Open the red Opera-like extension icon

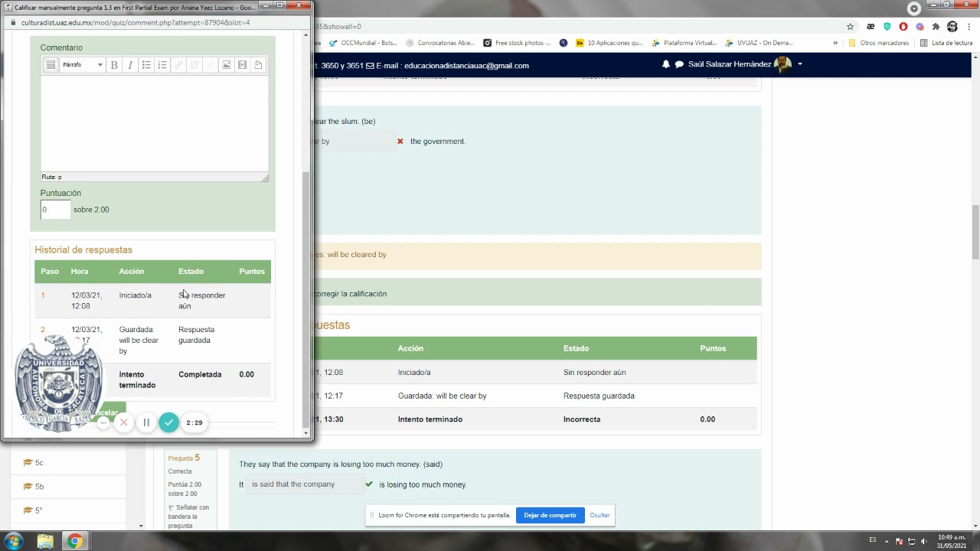pyautogui.click(x=903, y=27)
